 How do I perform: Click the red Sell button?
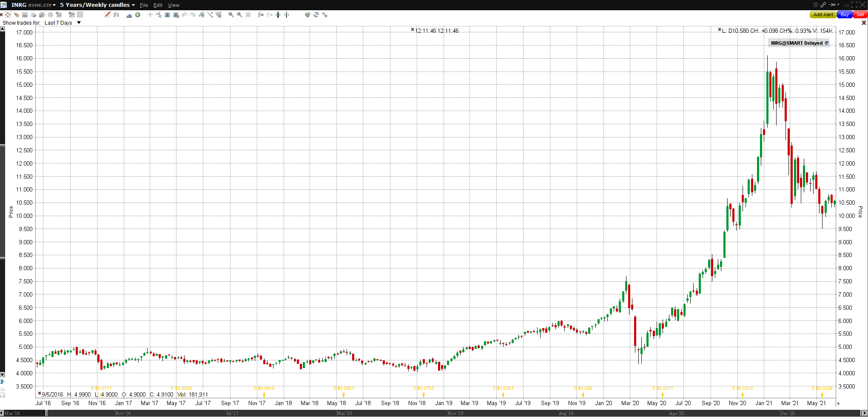click(860, 14)
